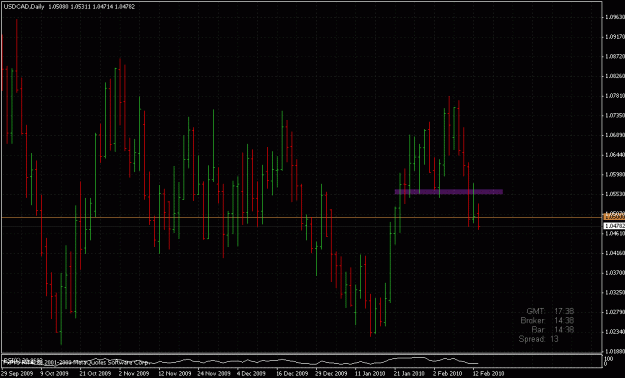Click the 12 Nov 2009 date label
Viewport: 625px width, 378px height.
pos(174,374)
